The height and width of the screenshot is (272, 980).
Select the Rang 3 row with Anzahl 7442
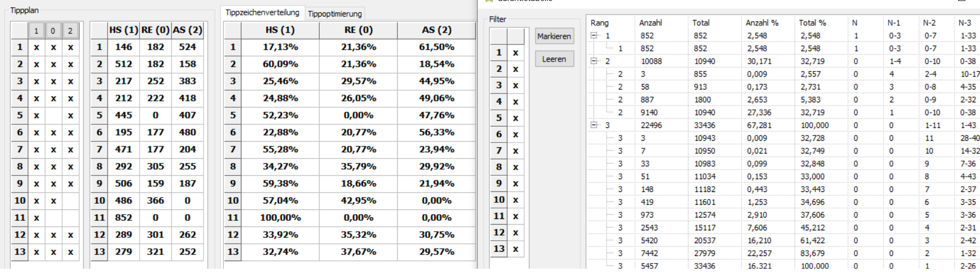[x=784, y=253]
